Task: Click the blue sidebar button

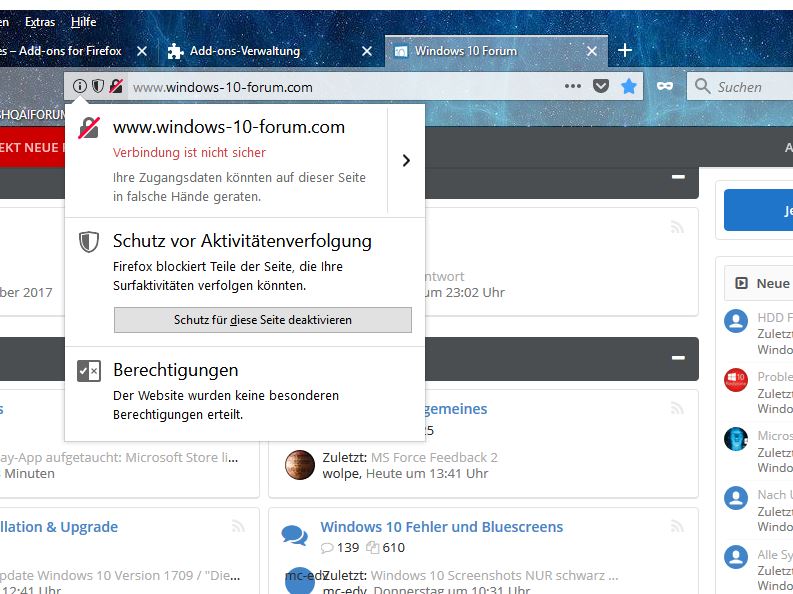Action: tap(758, 210)
